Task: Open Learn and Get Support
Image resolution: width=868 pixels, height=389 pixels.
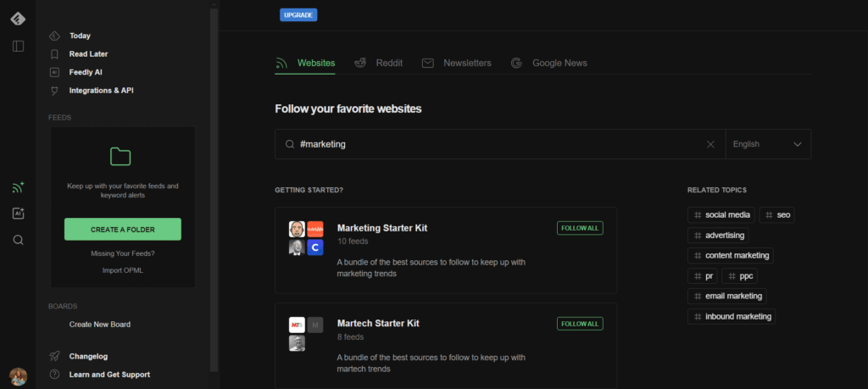Action: click(109, 375)
